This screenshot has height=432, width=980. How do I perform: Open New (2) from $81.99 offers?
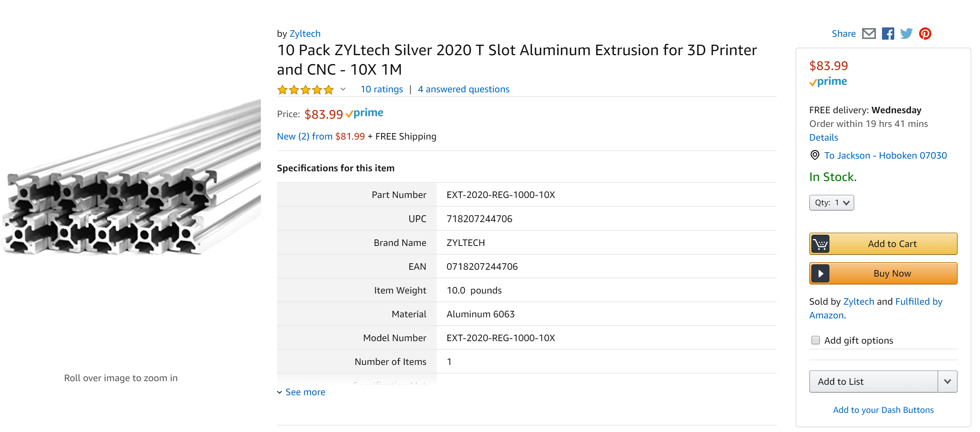pyautogui.click(x=320, y=136)
